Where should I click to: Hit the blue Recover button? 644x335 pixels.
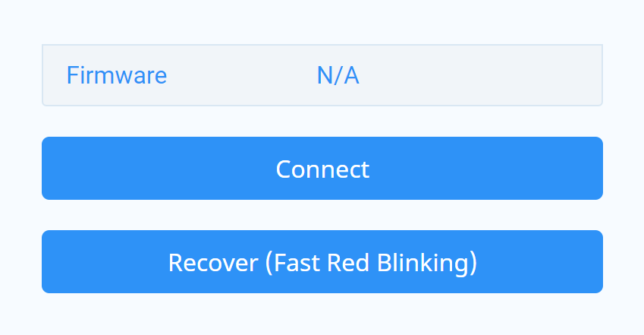tap(322, 262)
